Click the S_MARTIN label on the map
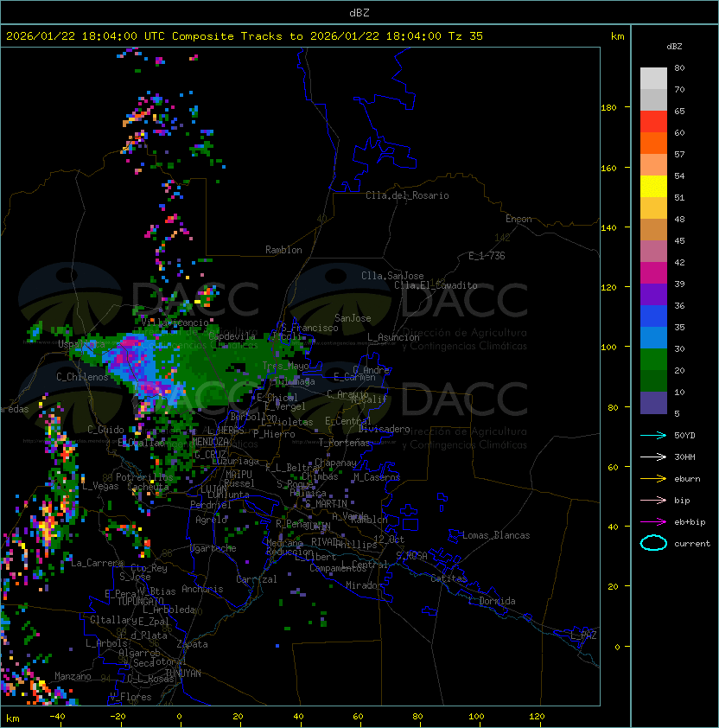The width and height of the screenshot is (719, 728). pyautogui.click(x=327, y=504)
